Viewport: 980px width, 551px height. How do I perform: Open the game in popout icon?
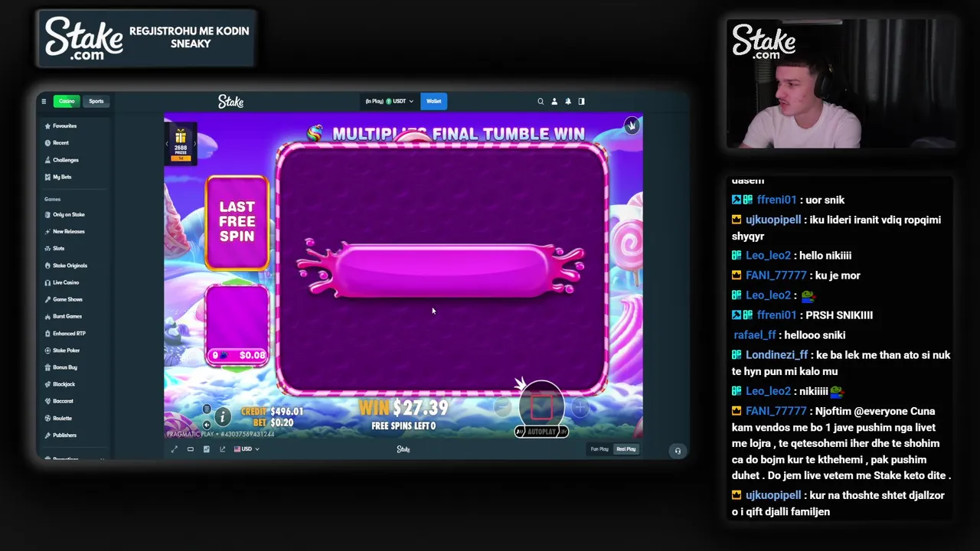pos(222,449)
